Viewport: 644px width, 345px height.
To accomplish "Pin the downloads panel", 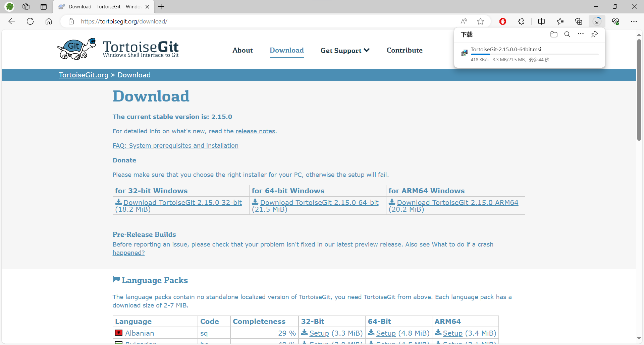I will (594, 34).
